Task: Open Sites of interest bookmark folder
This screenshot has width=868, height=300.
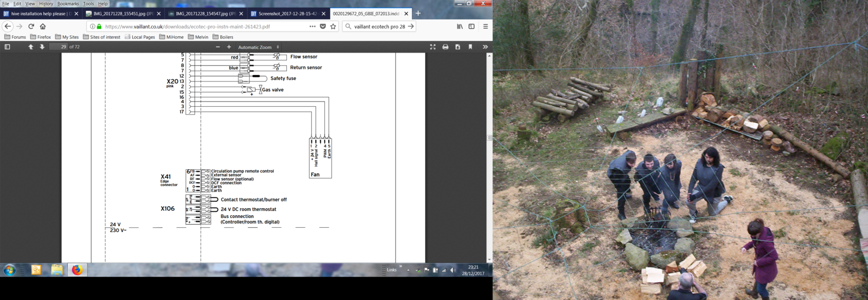Action: pyautogui.click(x=101, y=37)
